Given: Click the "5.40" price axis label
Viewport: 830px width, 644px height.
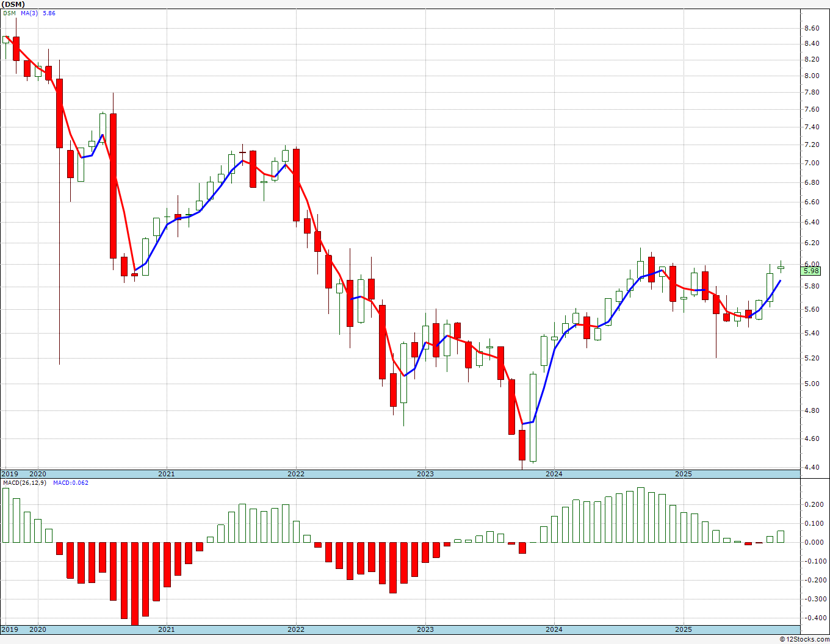Looking at the screenshot, I should click(812, 333).
